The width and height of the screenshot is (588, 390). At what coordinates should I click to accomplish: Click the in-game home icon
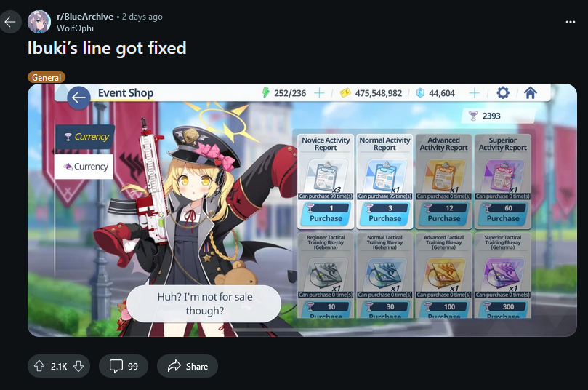pos(531,92)
